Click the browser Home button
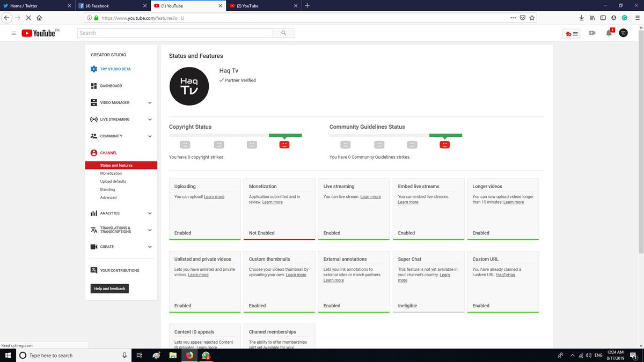 click(39, 18)
